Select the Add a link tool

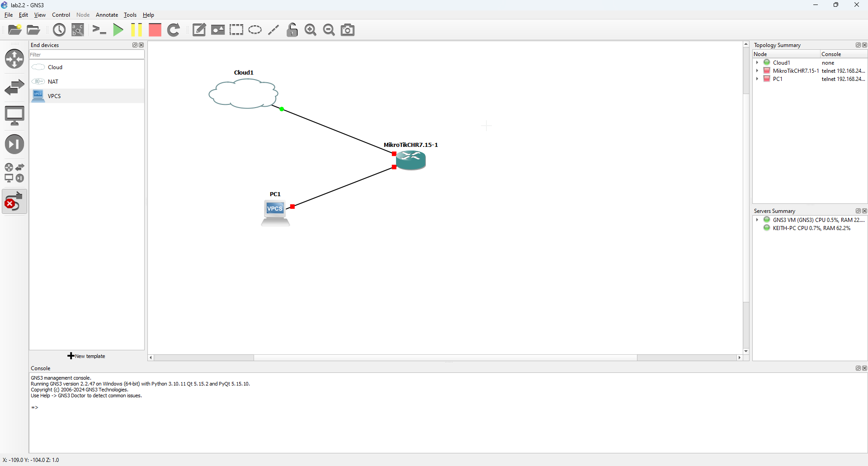pos(15,201)
